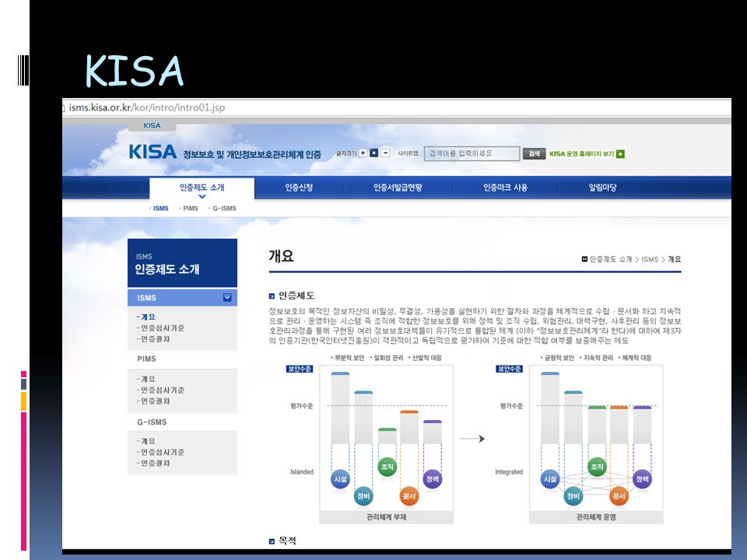Click the 시설 circle in the Islanded diagram

(340, 478)
